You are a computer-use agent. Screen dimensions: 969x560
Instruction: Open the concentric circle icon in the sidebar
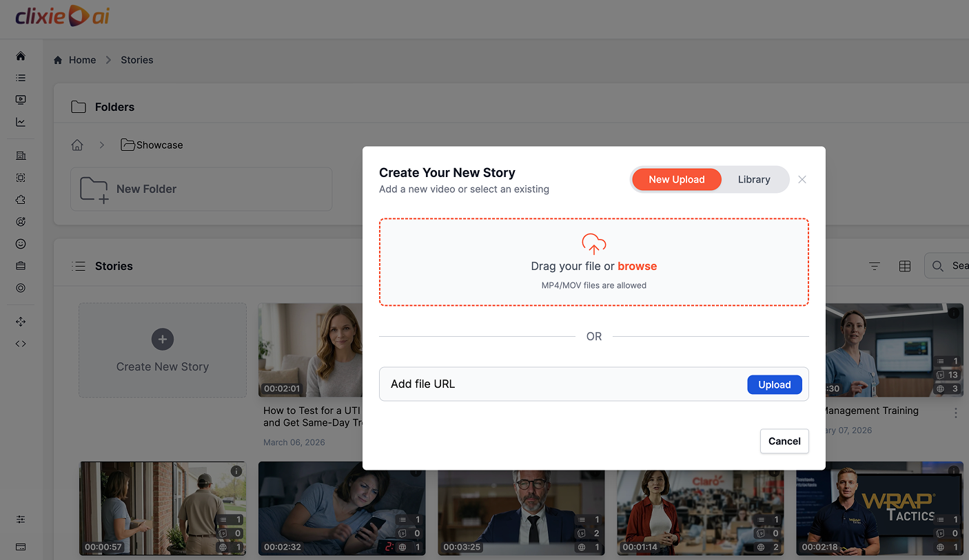pyautogui.click(x=21, y=288)
